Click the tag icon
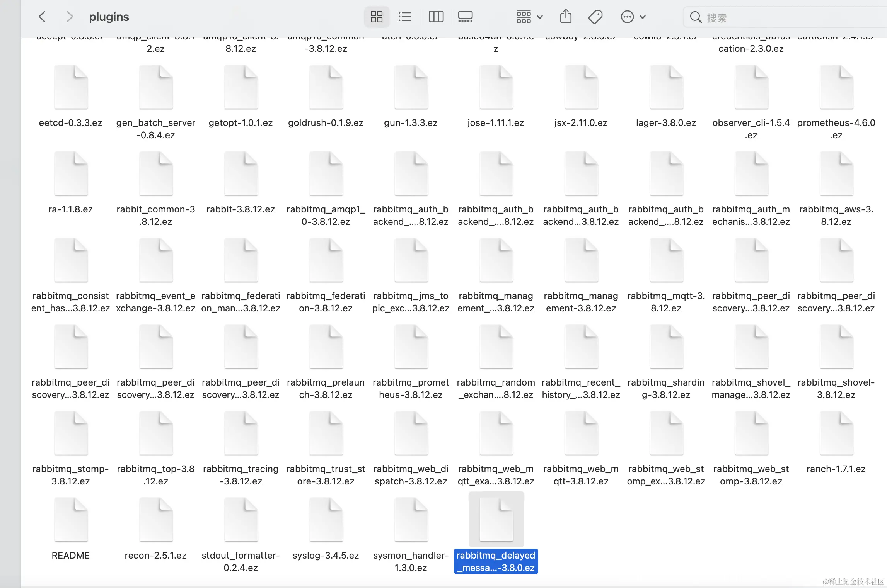 [595, 17]
